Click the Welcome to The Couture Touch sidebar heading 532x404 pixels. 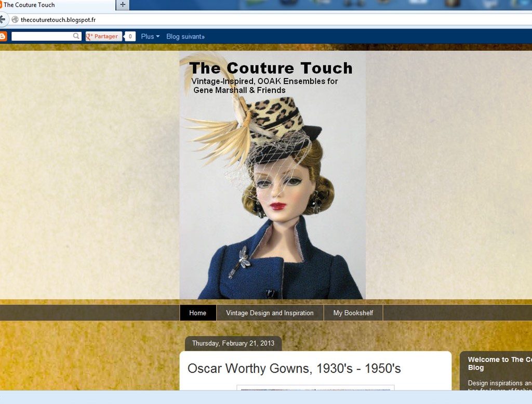[499, 363]
